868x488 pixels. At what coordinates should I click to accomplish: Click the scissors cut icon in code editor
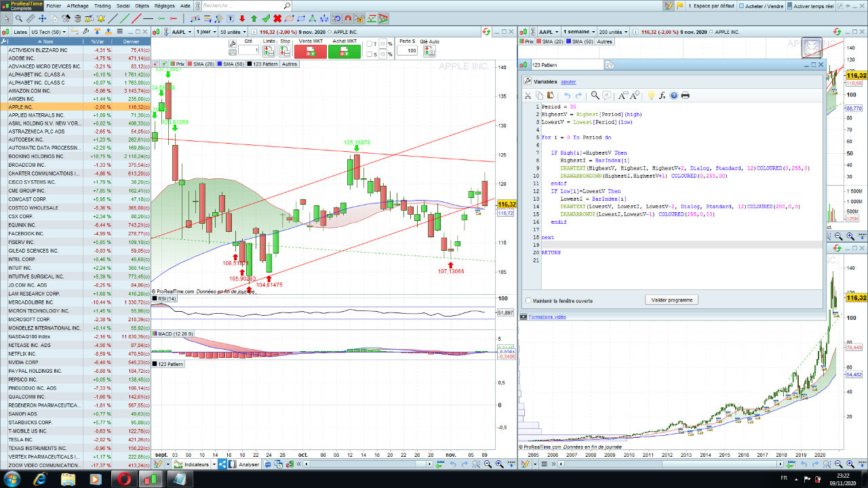click(x=528, y=96)
